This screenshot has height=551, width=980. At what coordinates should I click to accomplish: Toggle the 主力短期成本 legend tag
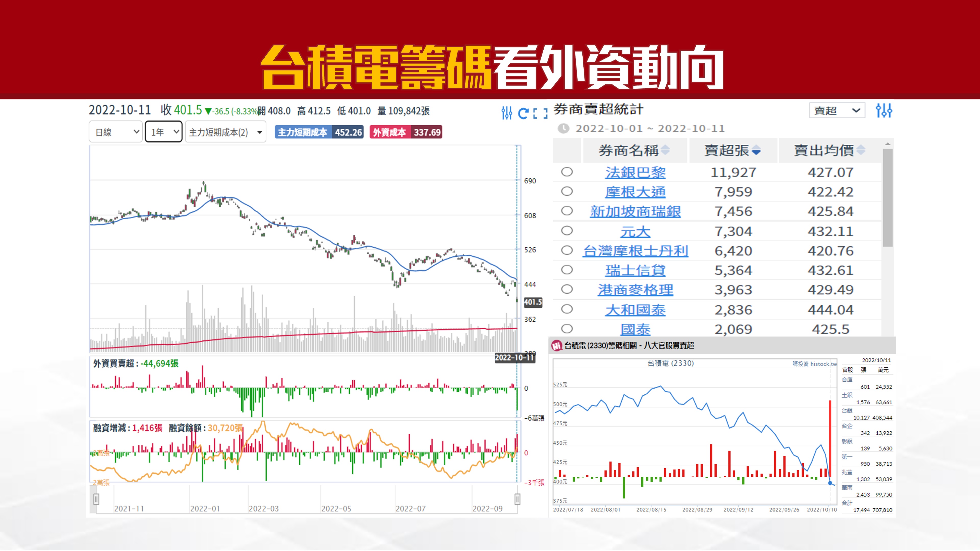pos(319,132)
